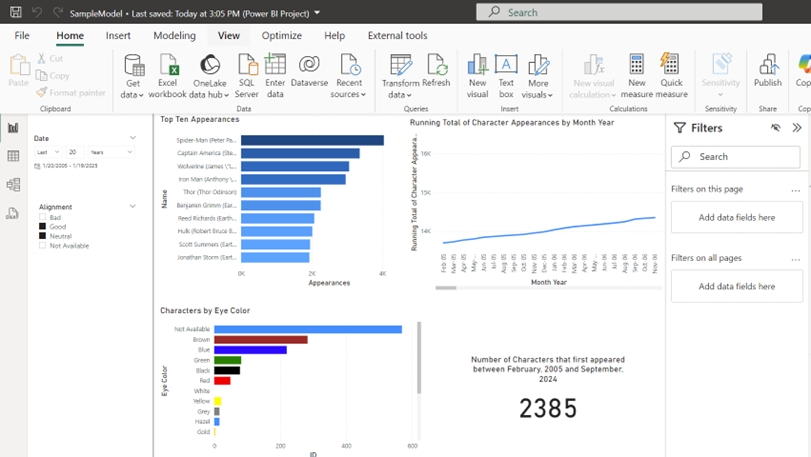811x457 pixels.
Task: Switch to Table view in left sidebar
Action: point(13,157)
